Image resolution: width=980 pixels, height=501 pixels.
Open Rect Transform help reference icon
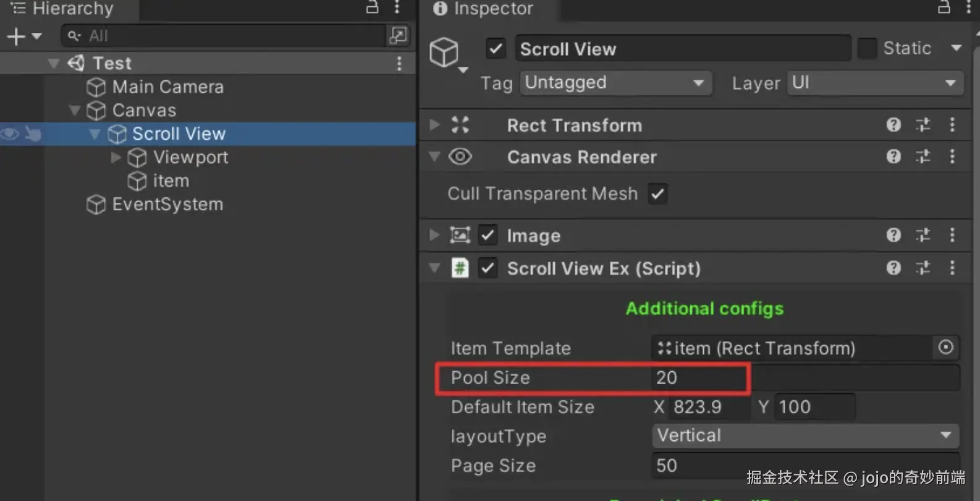pos(893,125)
